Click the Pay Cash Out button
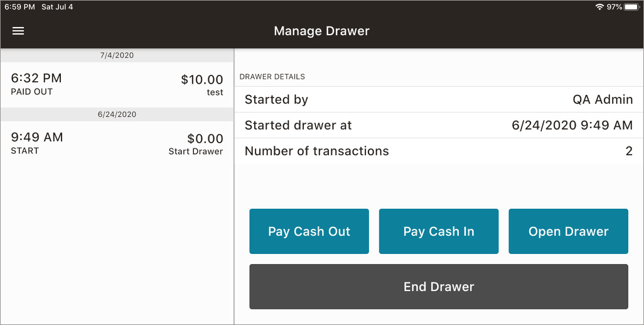Screen dimensions: 644x325 click(309, 231)
